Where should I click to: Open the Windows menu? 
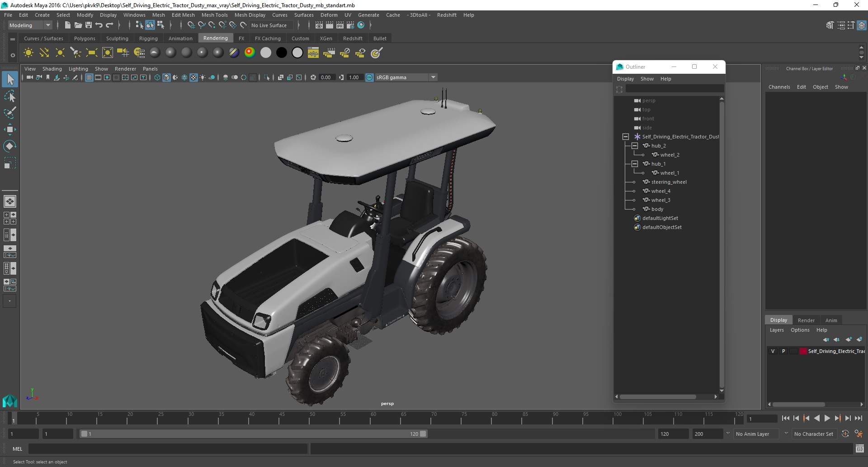pos(134,15)
